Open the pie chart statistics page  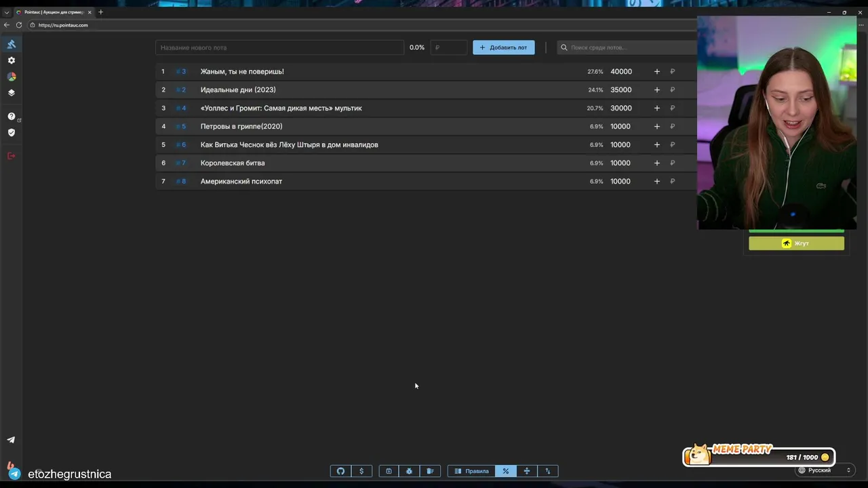pos(11,77)
